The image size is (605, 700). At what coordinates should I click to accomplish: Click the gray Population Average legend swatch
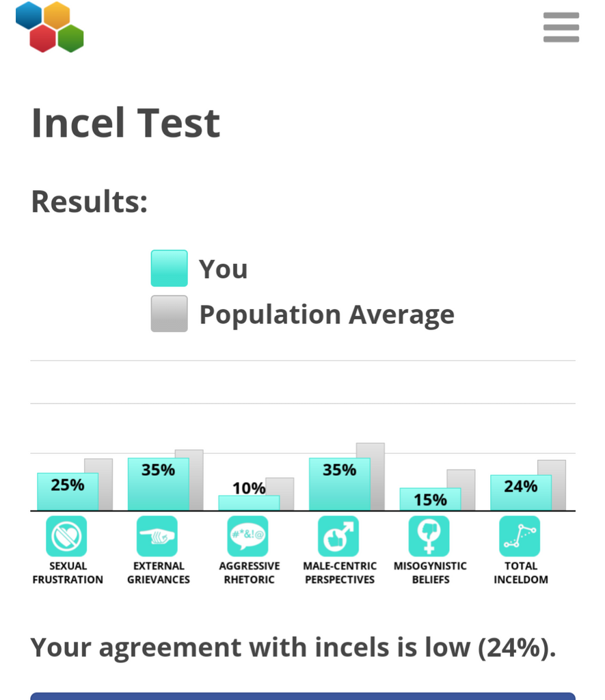click(170, 314)
